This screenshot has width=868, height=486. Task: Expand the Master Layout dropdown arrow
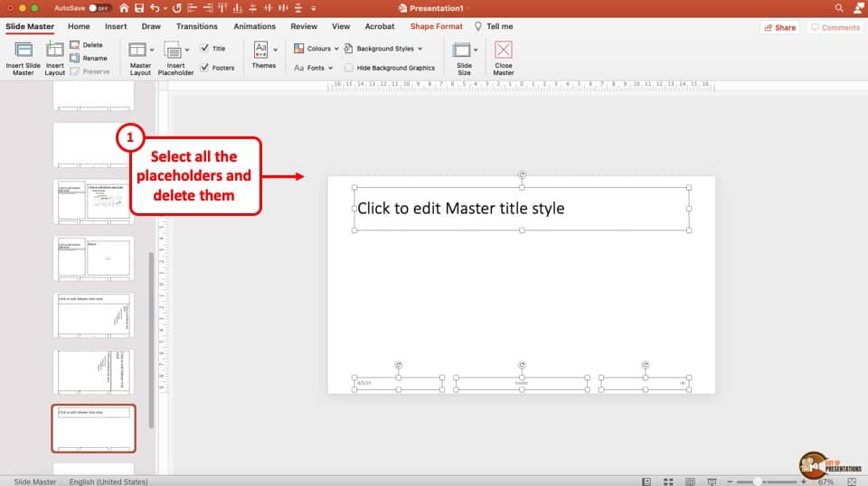coord(152,50)
